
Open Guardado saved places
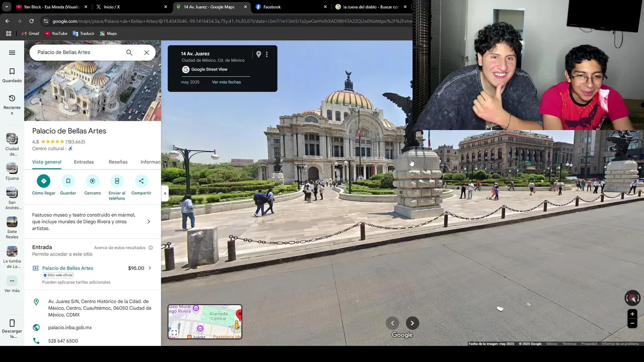coord(12,75)
